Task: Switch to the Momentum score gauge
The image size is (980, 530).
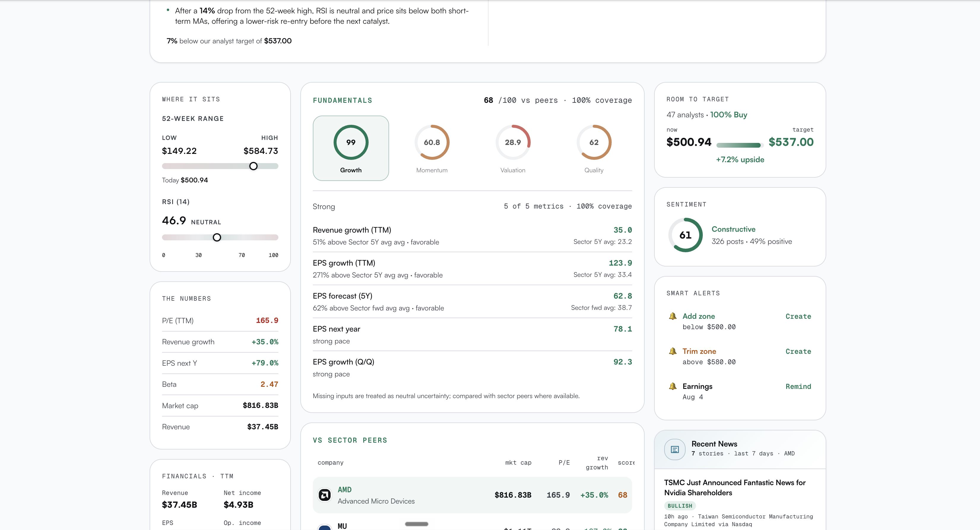Action: point(432,148)
